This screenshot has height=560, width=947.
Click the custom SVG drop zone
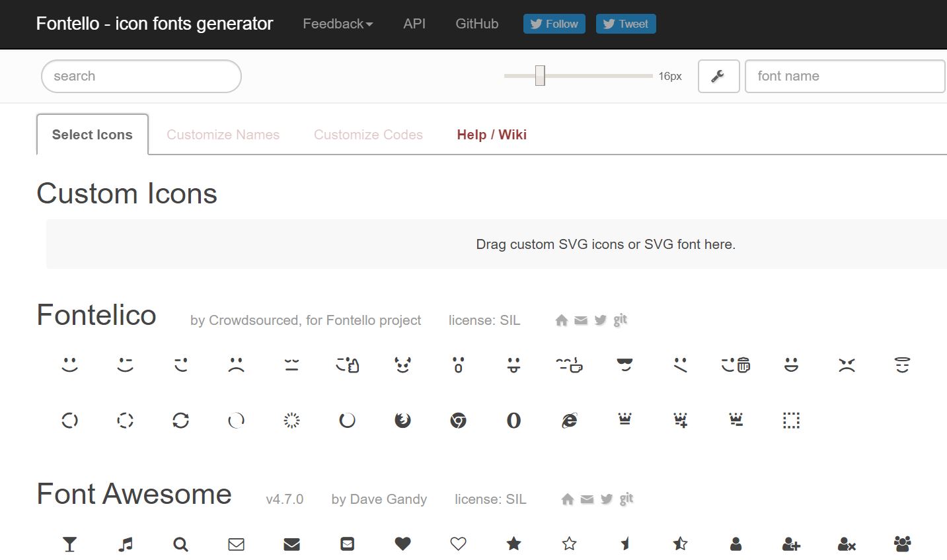coord(496,244)
